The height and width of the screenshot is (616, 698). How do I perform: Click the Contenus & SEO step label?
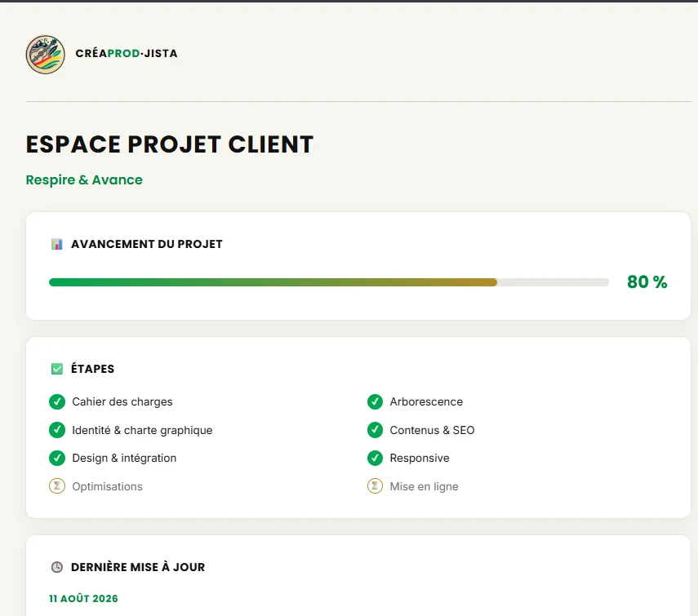(432, 430)
